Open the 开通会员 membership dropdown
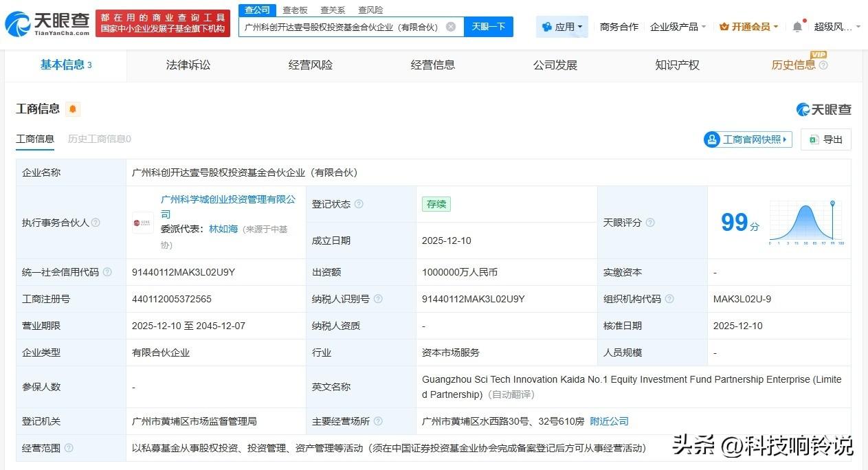 (x=748, y=27)
